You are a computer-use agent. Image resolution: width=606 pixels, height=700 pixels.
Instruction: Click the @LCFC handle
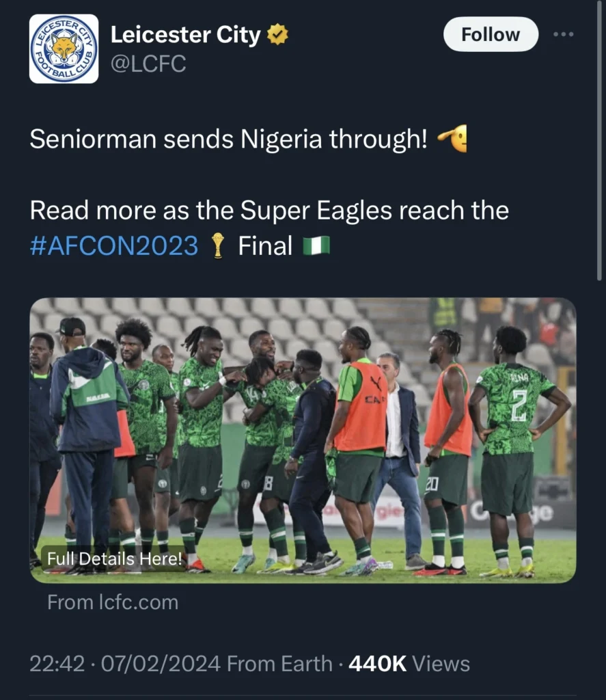[150, 64]
